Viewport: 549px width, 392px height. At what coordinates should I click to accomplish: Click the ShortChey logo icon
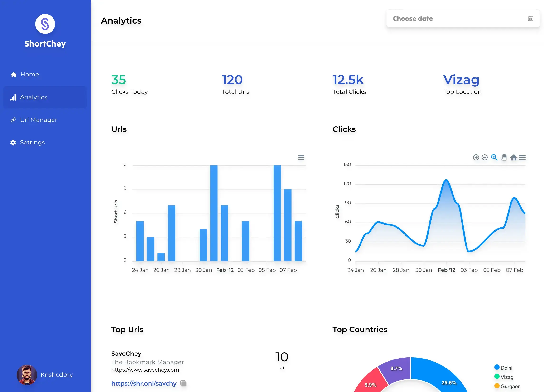(x=45, y=24)
